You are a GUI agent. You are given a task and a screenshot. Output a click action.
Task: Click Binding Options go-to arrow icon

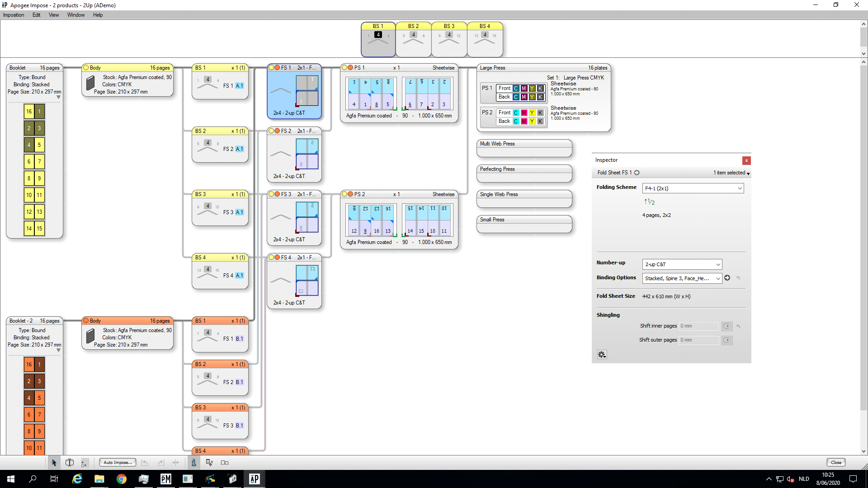[727, 278]
